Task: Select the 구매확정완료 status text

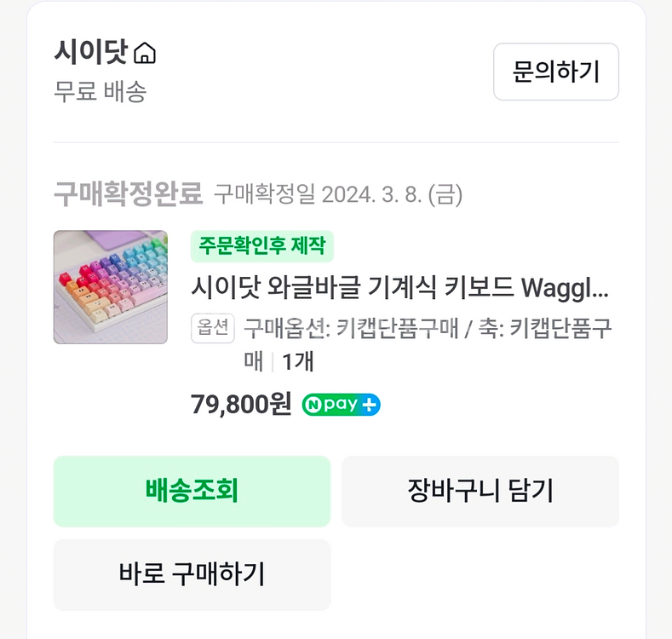Action: pos(128,194)
